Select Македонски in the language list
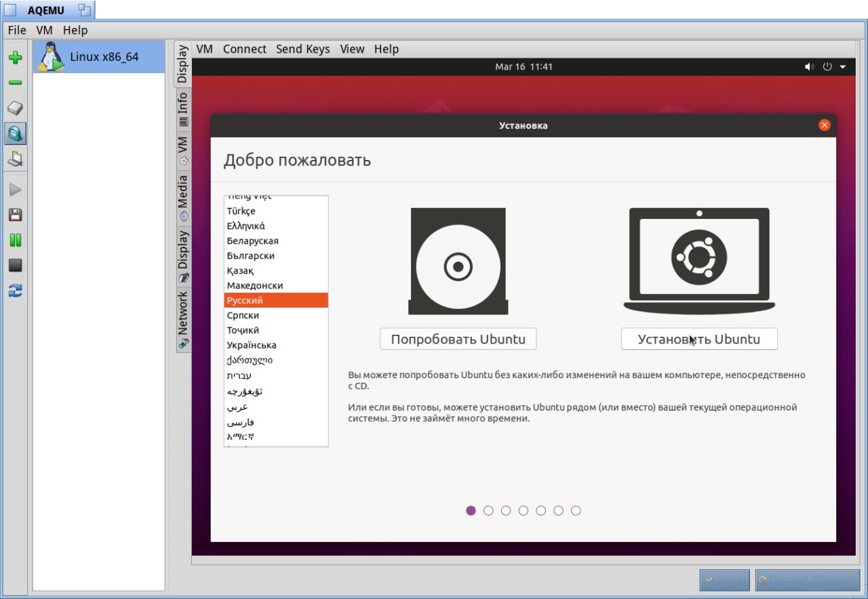 point(276,285)
